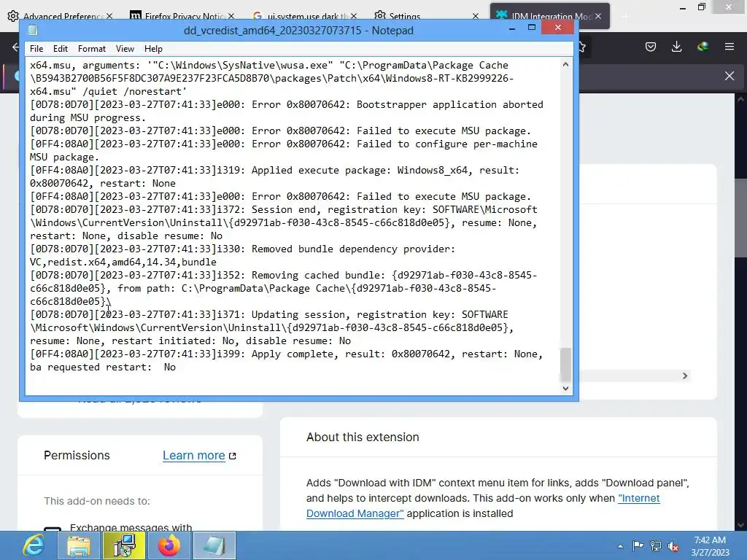The width and height of the screenshot is (747, 560).
Task: Close the Firefox Privacy Notice tab
Action: (x=231, y=16)
